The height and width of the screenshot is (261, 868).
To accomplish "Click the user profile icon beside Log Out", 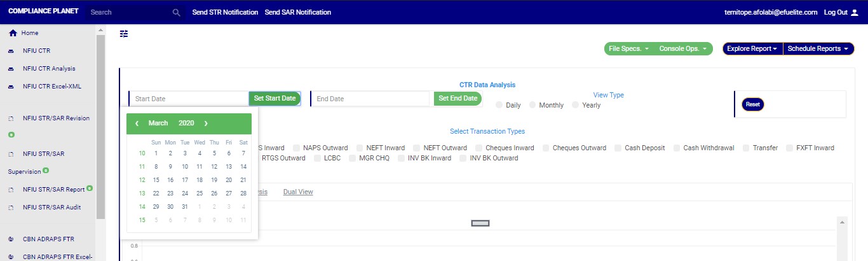I will click(854, 12).
